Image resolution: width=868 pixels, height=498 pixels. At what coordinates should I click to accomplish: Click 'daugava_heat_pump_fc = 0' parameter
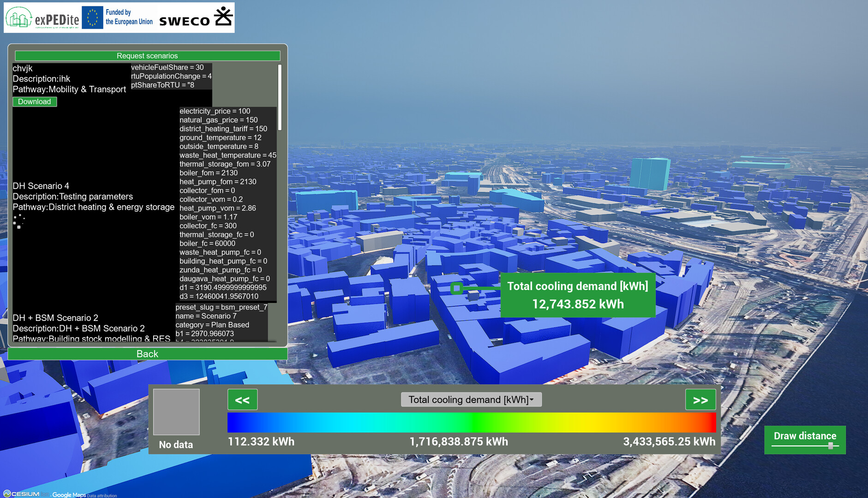pos(225,279)
